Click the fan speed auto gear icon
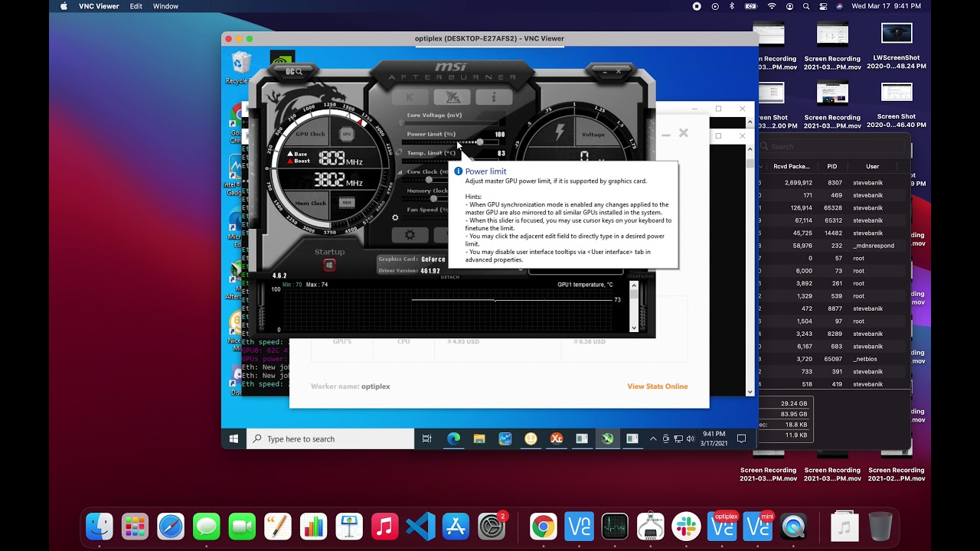Viewport: 980px width, 551px height. (x=395, y=217)
